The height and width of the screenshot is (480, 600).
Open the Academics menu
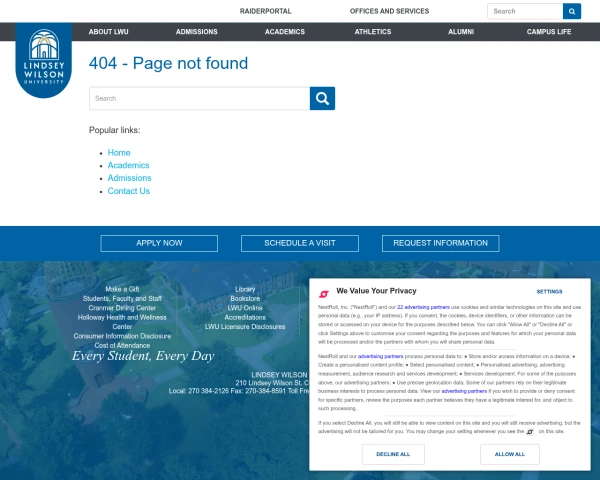tap(285, 32)
